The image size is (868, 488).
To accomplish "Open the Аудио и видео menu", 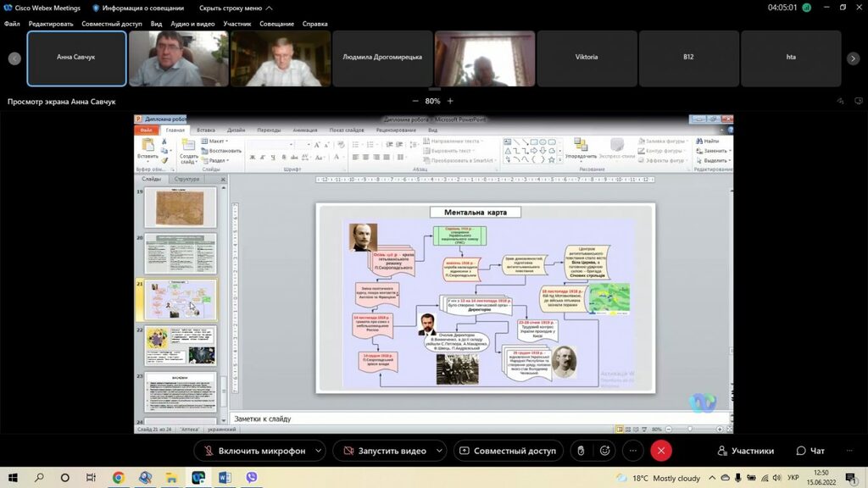I will pos(192,24).
